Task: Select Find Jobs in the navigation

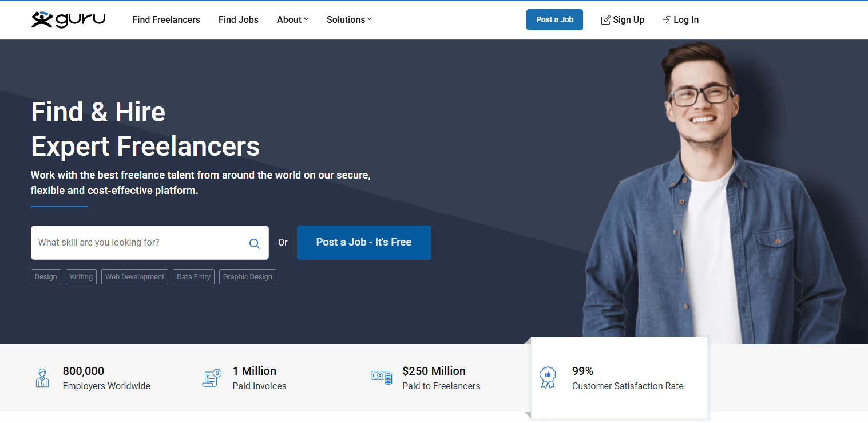Action: (x=238, y=19)
